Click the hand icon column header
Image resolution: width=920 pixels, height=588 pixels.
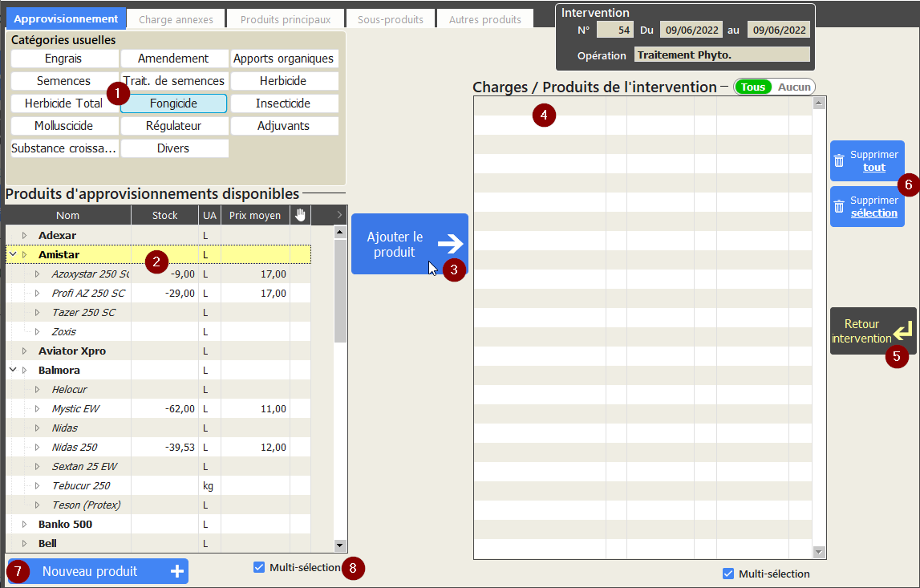click(300, 215)
